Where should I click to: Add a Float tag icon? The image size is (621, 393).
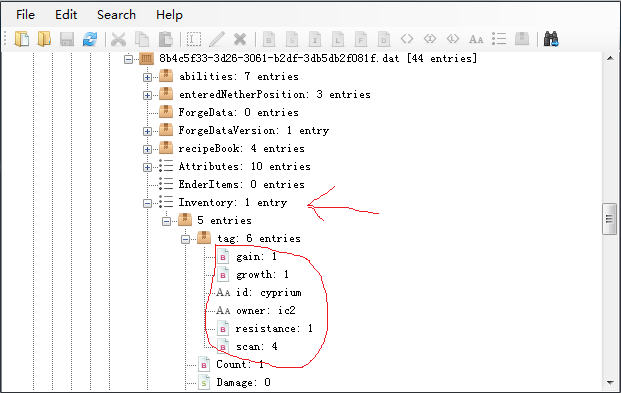[x=361, y=39]
